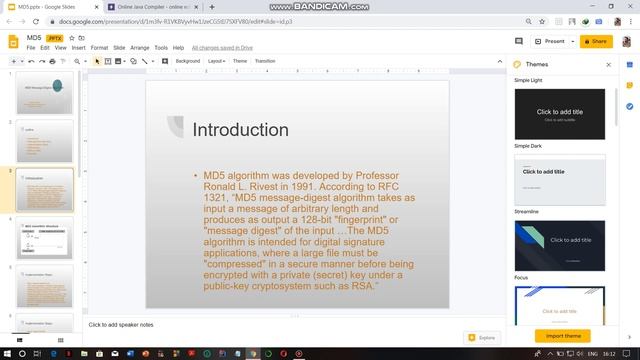Close the Themes panel
640x360 pixels.
[609, 64]
